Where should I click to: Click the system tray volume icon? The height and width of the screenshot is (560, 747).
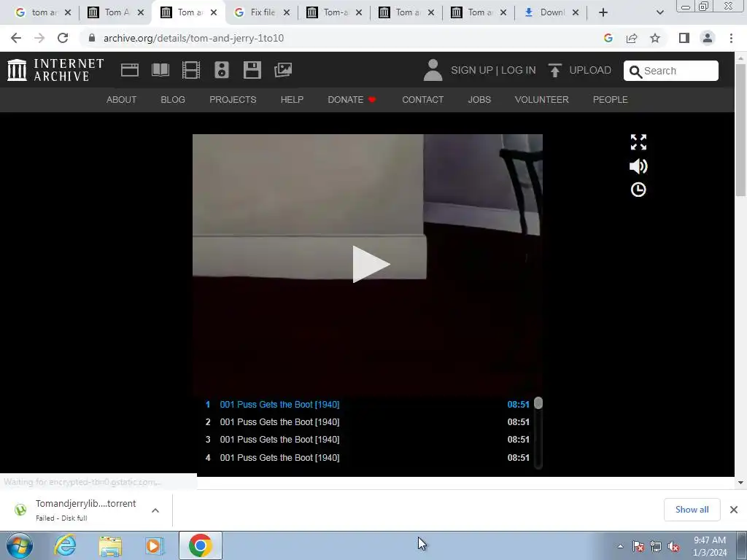pos(673,546)
